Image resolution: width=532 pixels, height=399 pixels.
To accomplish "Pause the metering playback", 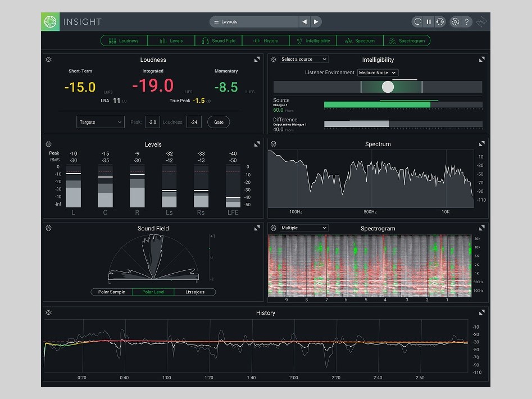I will point(428,21).
